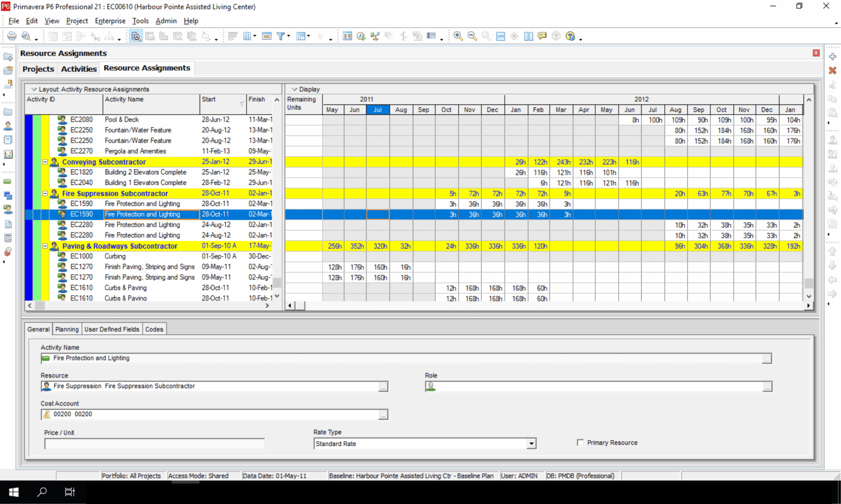Enable the Primary Resource checkbox
This screenshot has height=504, width=841.
(x=580, y=442)
